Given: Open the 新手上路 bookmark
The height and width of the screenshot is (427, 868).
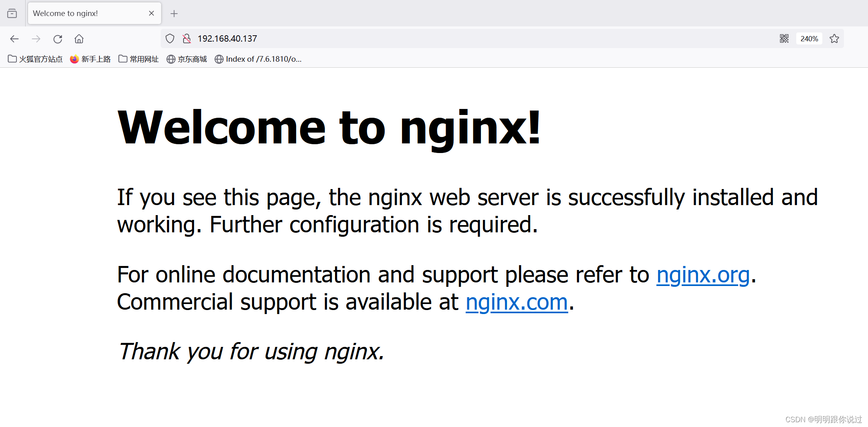Looking at the screenshot, I should tap(90, 59).
